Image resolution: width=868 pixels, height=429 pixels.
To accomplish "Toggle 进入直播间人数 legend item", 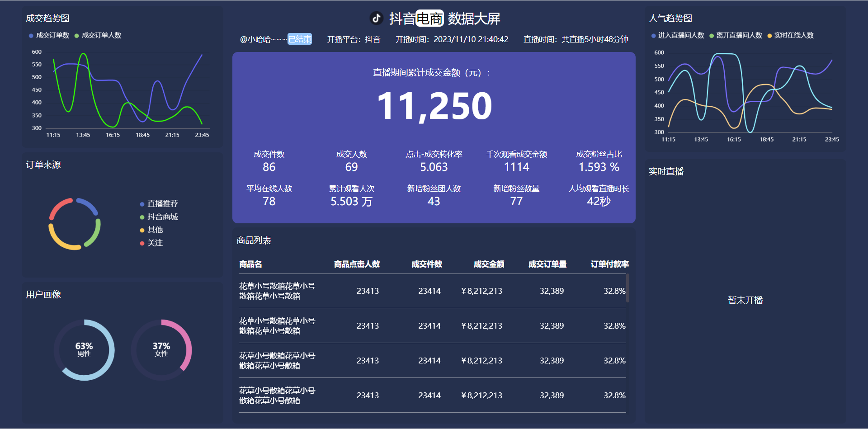I will (x=678, y=35).
